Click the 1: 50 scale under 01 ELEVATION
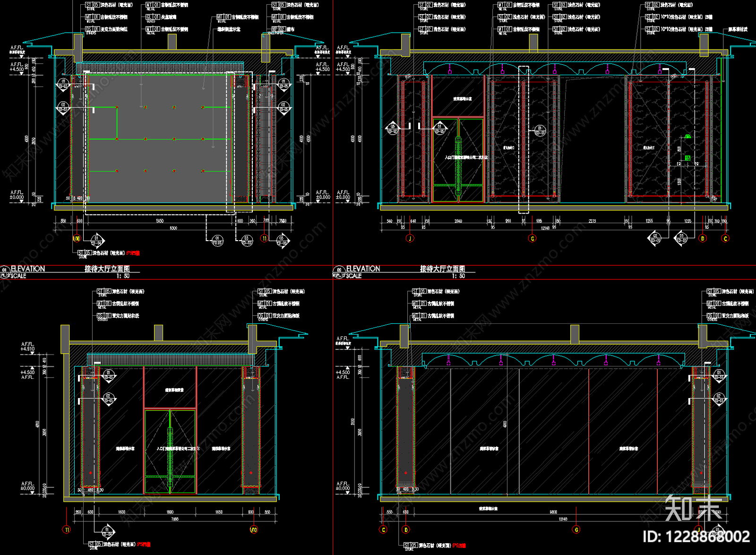Viewport: 756px width, 555px height. tap(123, 276)
